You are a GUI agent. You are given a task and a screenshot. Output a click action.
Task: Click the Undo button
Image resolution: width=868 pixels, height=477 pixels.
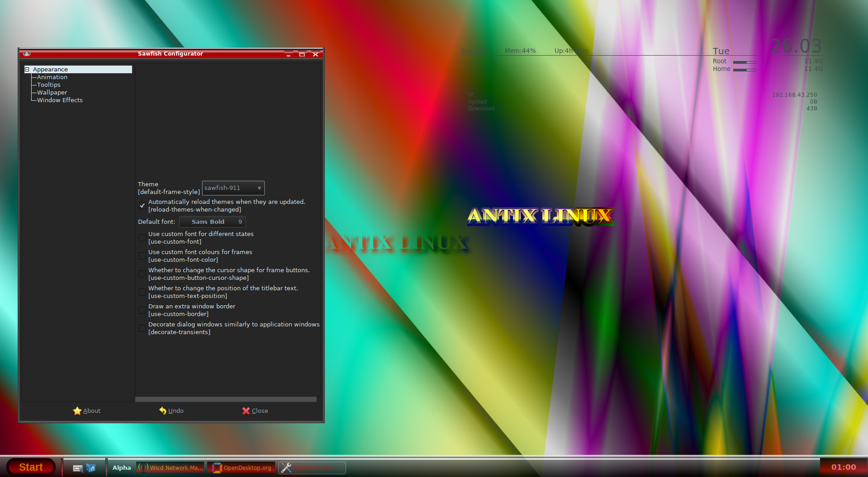pyautogui.click(x=171, y=411)
